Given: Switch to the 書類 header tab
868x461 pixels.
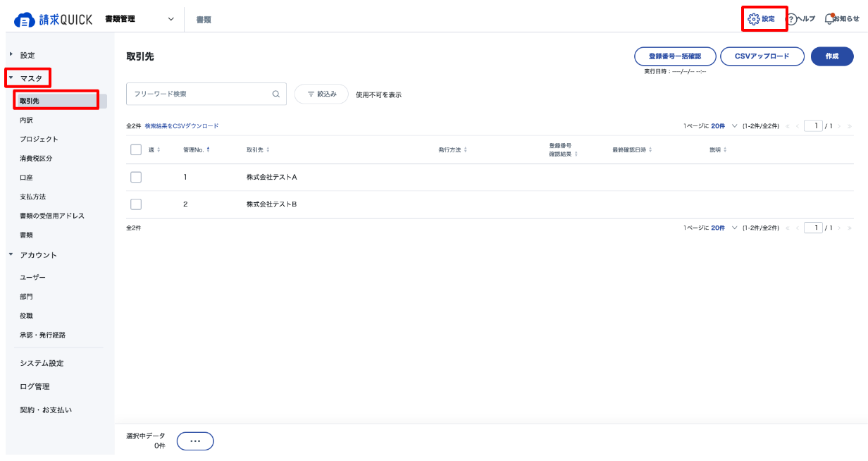Looking at the screenshot, I should pos(204,20).
